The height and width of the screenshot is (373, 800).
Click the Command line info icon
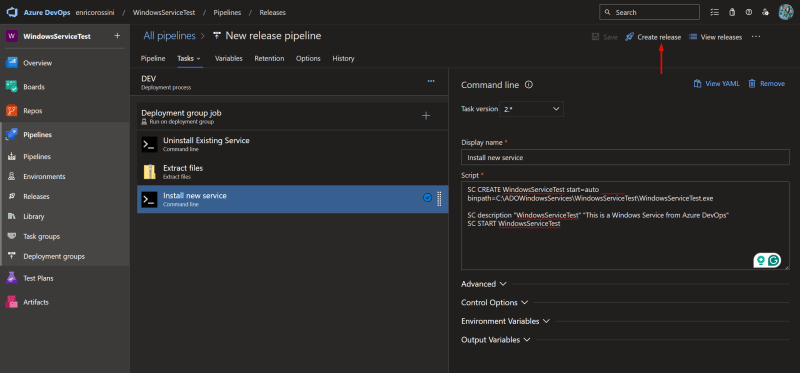click(529, 85)
